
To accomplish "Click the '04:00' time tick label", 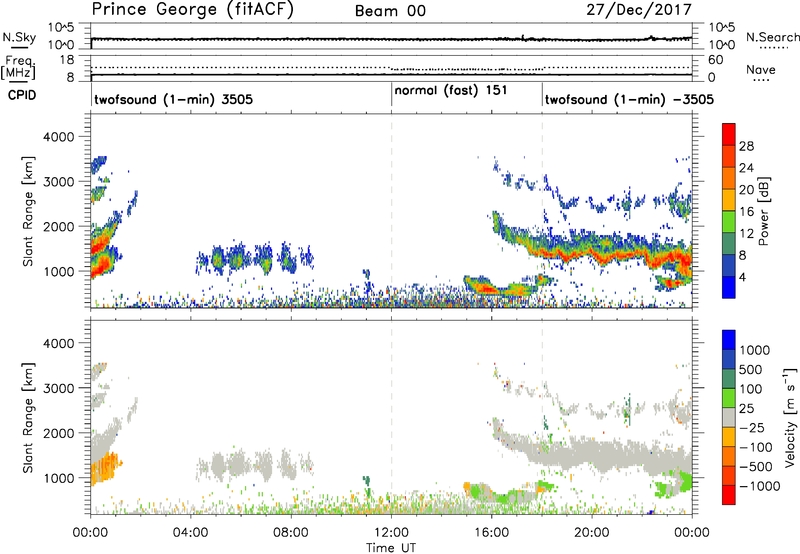I will click(x=190, y=533).
